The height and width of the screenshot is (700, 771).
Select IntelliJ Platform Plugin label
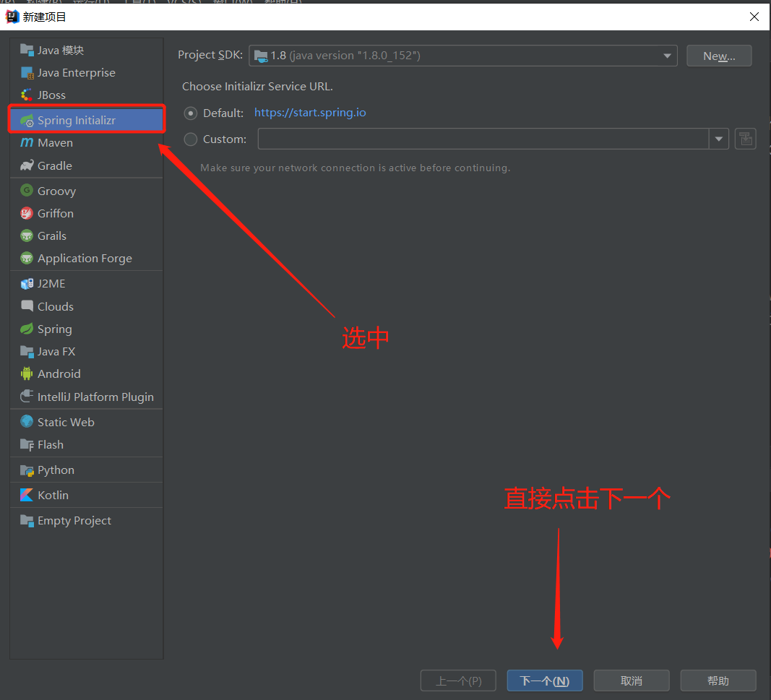click(x=95, y=397)
